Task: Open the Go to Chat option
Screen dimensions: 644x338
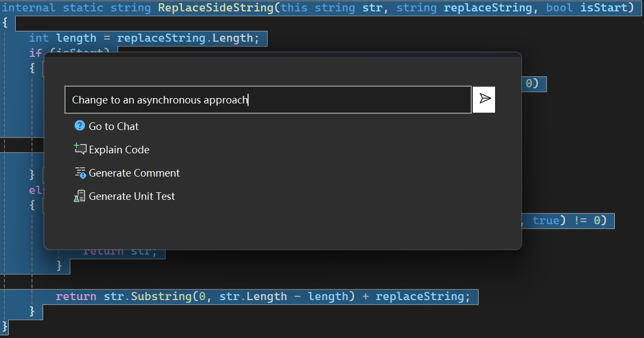Action: pyautogui.click(x=113, y=126)
